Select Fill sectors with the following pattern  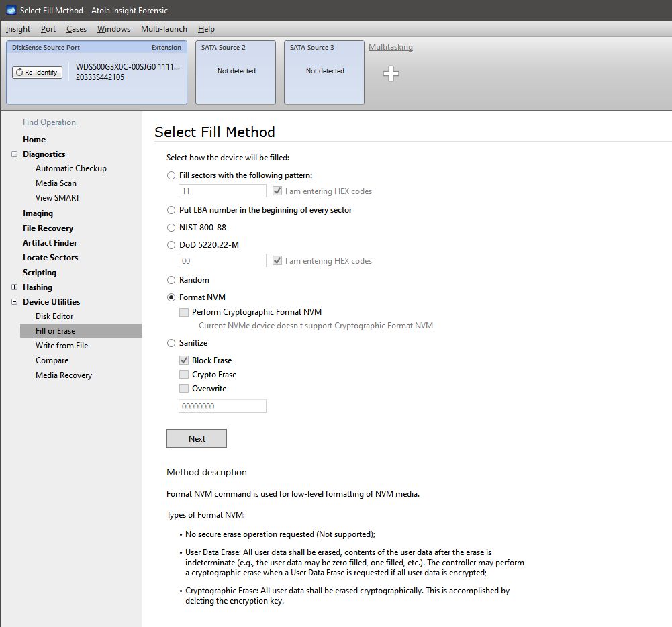(171, 175)
